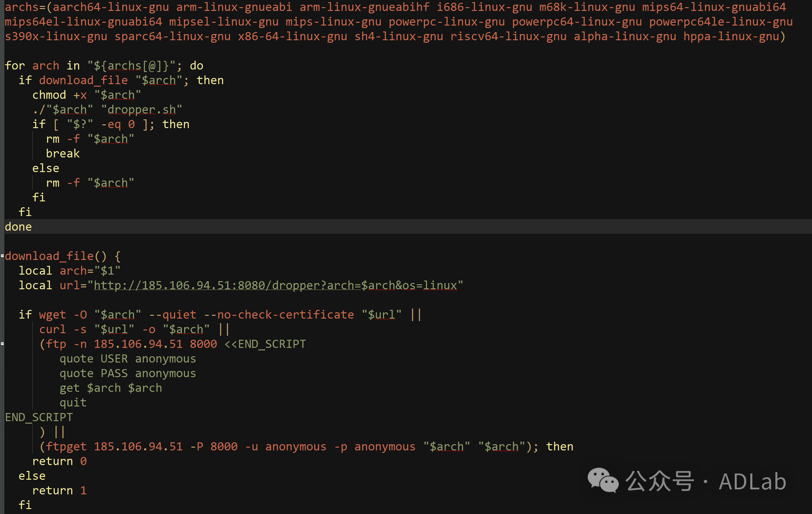Click the WeChat logo icon in watermark
This screenshot has height=514, width=812.
[603, 480]
